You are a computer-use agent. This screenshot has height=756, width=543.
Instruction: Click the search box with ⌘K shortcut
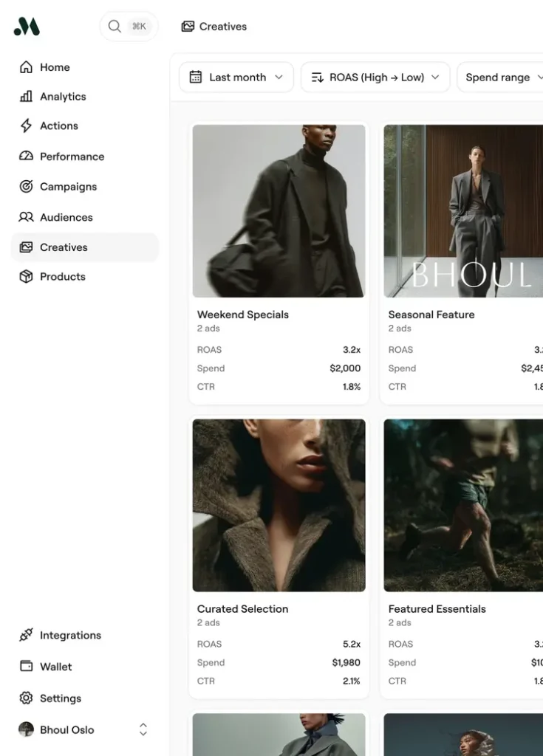(x=129, y=27)
